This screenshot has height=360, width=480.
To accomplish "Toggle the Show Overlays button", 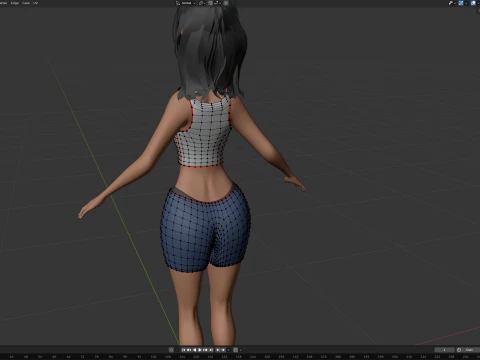I will pyautogui.click(x=473, y=3).
